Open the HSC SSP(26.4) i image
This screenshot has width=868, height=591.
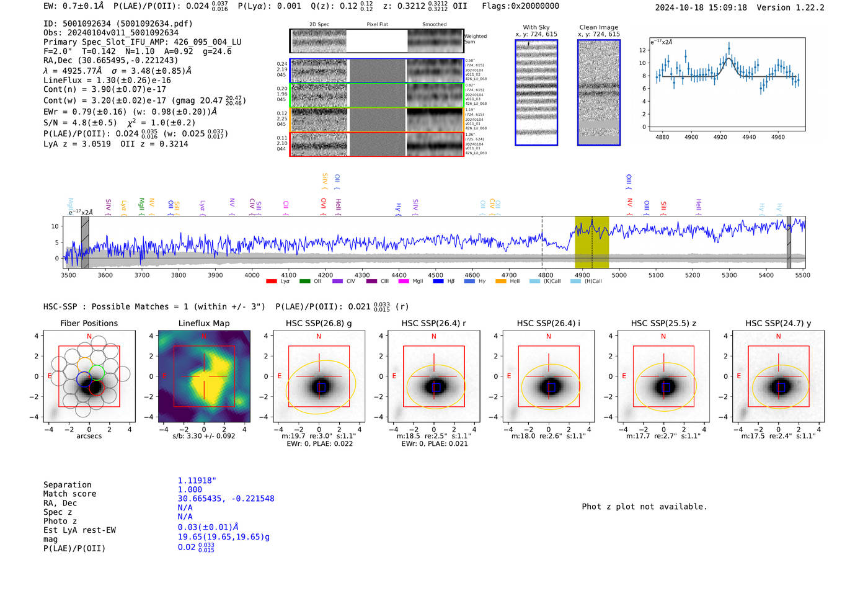[549, 376]
